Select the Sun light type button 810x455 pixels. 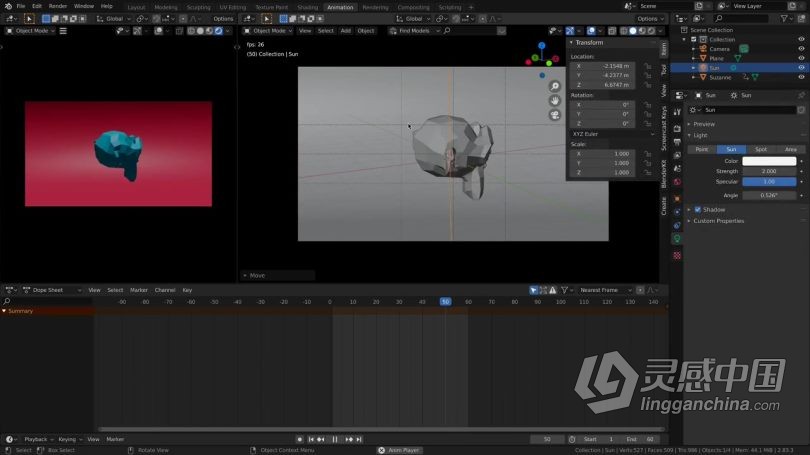pos(731,149)
